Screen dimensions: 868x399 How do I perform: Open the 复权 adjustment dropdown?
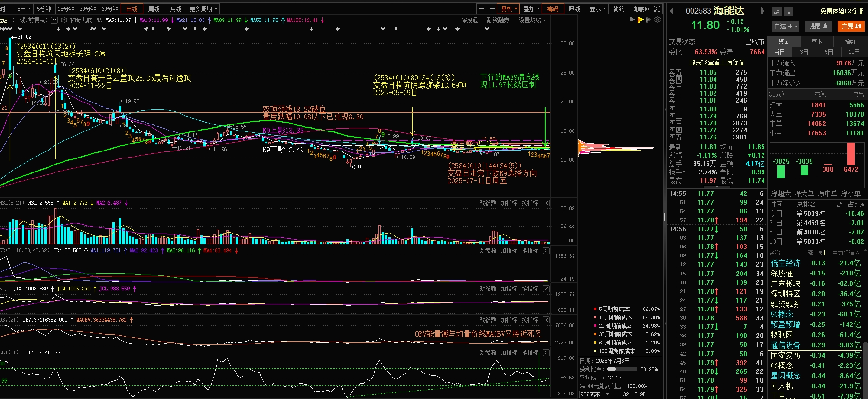click(x=509, y=9)
